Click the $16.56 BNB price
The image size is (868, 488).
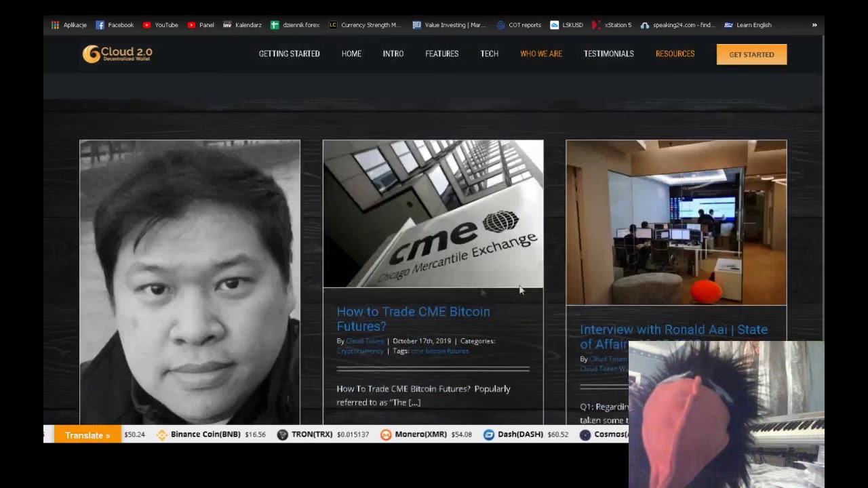click(x=255, y=434)
